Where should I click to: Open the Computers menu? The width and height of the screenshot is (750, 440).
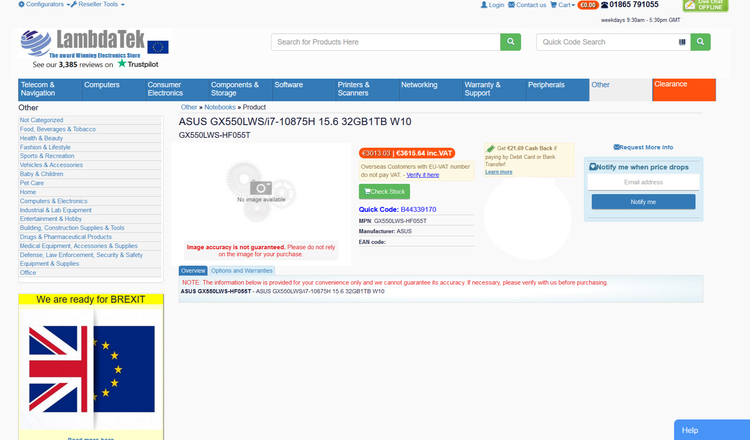pyautogui.click(x=113, y=89)
